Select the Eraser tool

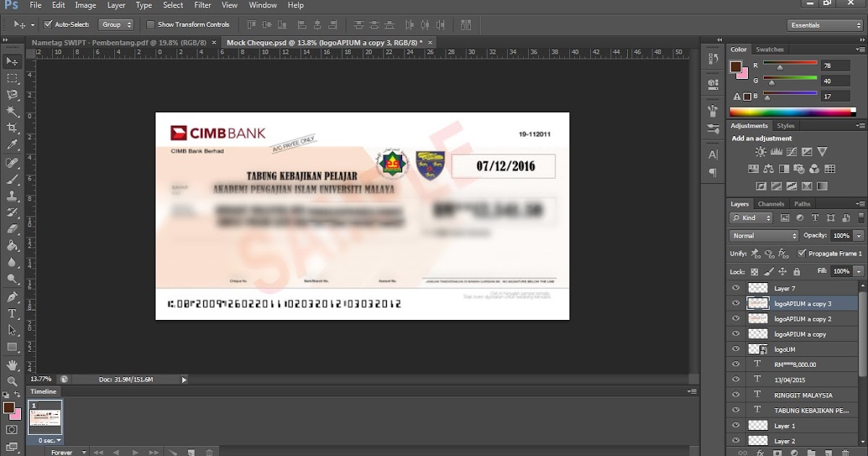(x=12, y=229)
